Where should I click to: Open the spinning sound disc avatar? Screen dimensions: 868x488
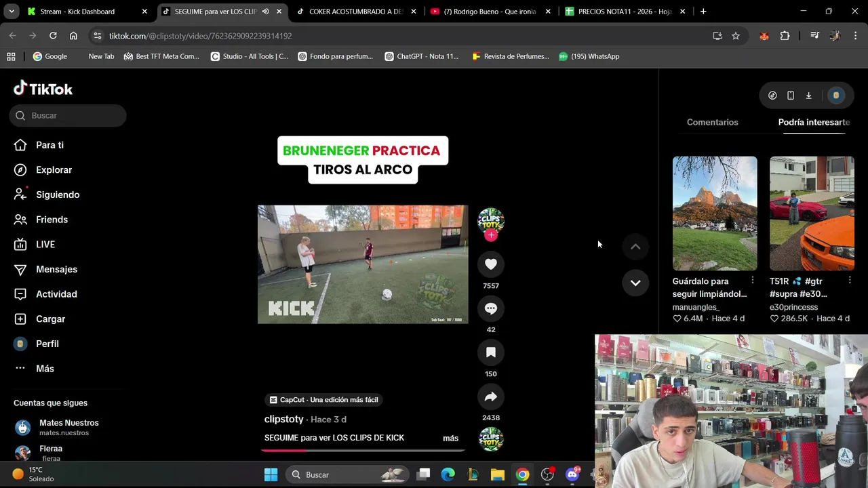point(491,439)
